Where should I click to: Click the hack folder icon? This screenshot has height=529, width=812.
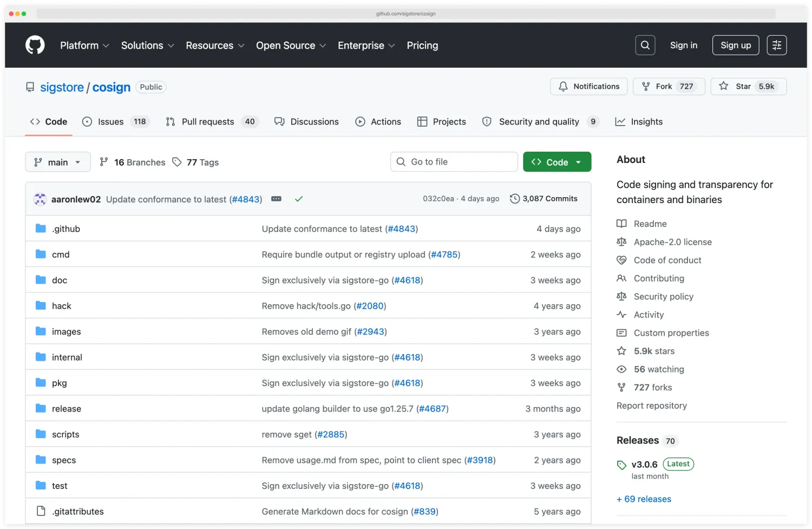pos(41,305)
